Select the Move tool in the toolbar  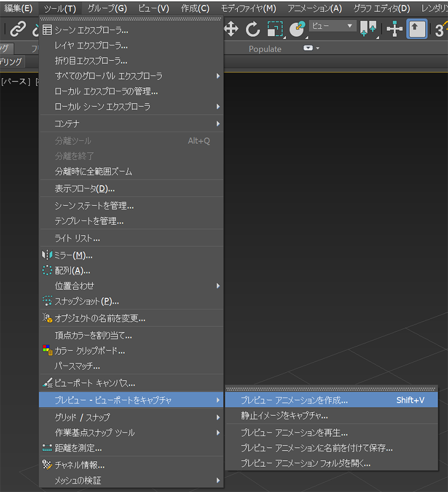click(x=232, y=29)
